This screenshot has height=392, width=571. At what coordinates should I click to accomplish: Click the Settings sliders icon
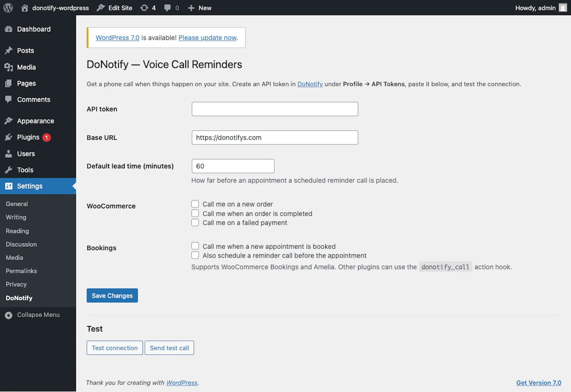(9, 186)
